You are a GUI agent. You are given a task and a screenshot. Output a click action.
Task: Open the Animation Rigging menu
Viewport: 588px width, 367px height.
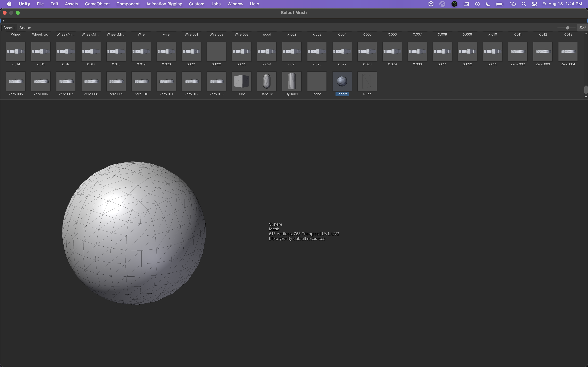tap(164, 4)
